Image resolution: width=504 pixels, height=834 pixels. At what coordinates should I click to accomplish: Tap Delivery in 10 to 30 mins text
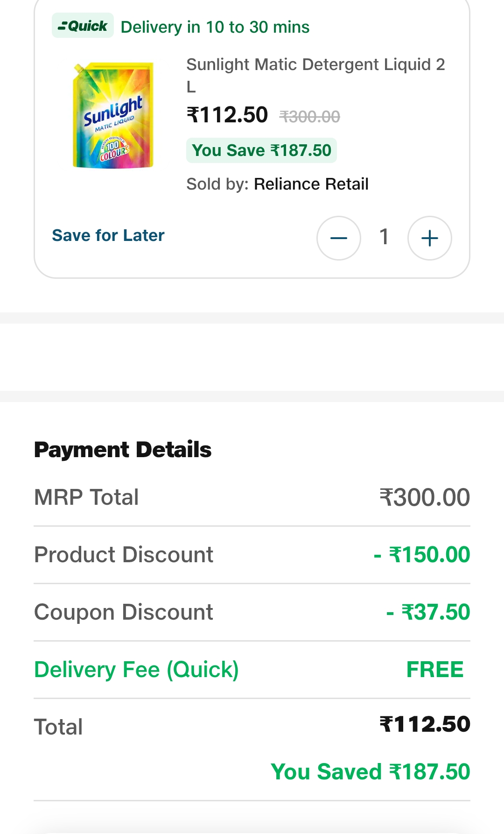215,27
